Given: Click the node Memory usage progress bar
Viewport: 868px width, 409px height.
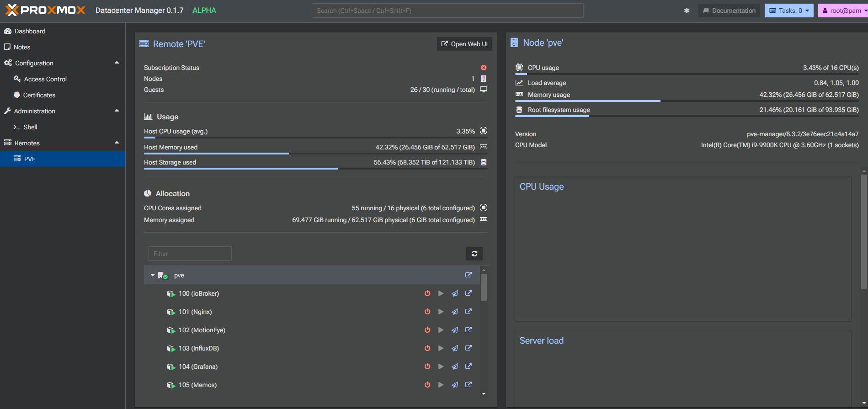Looking at the screenshot, I should (687, 101).
